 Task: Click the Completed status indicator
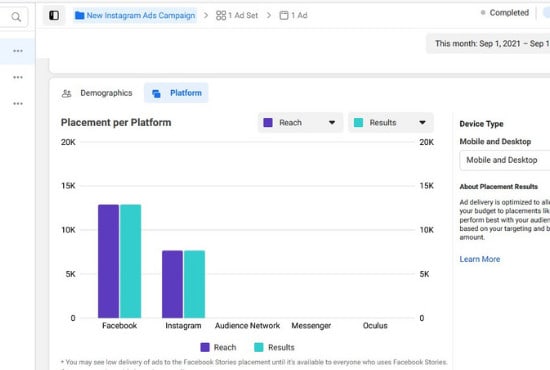(x=505, y=13)
